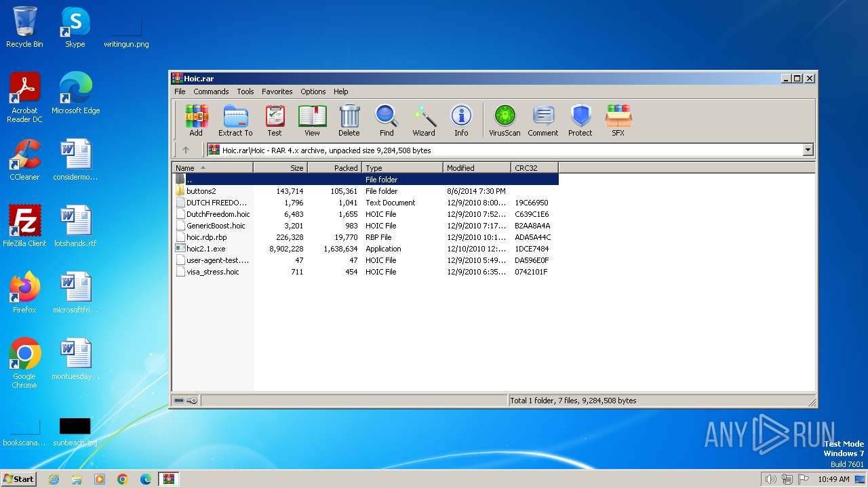This screenshot has height=488, width=868.
Task: Open the Commands menu
Action: click(x=211, y=91)
